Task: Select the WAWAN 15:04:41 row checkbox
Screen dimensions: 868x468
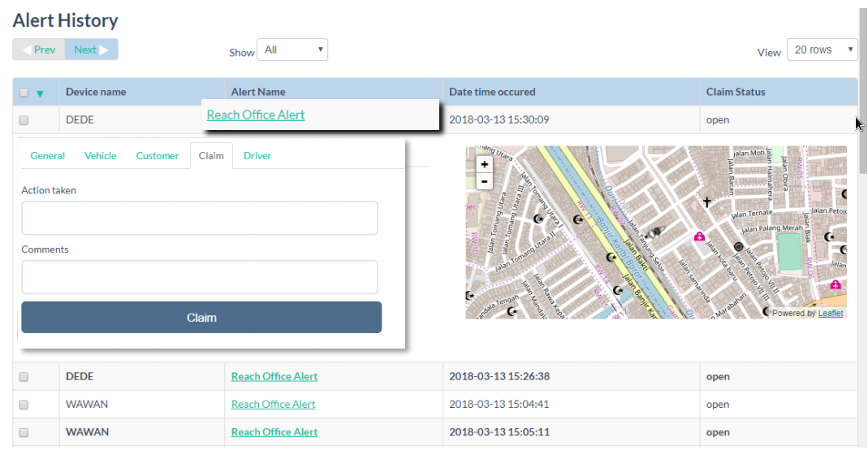Action: coord(24,405)
